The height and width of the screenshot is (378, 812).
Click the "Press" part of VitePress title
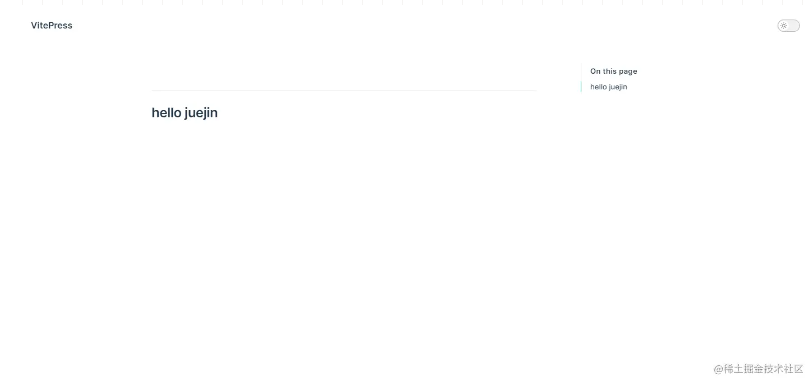(x=60, y=25)
